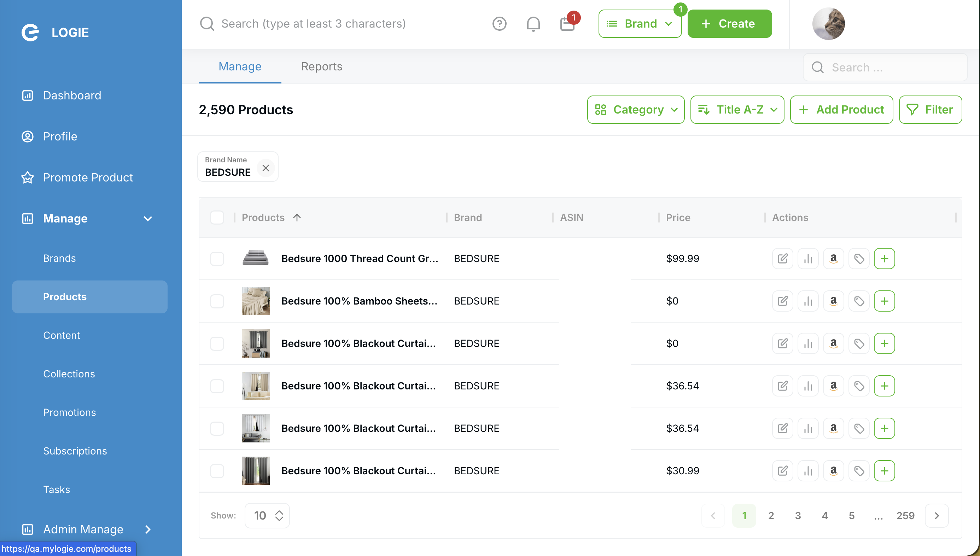Screen dimensions: 980x556
Task: Click plus icon for Bedsure 100% Bamboo Sheets
Action: [885, 301]
